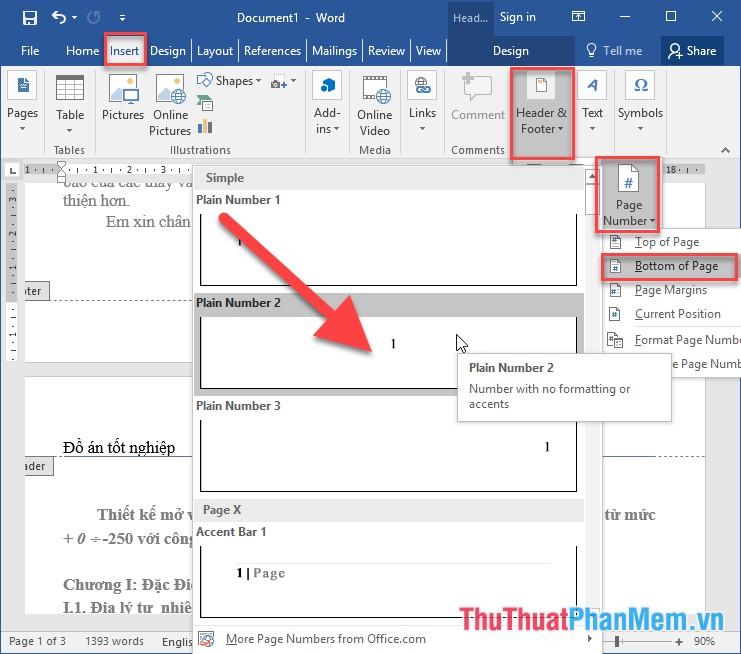Choose Bottom of Page
The height and width of the screenshot is (654, 741).
point(669,266)
